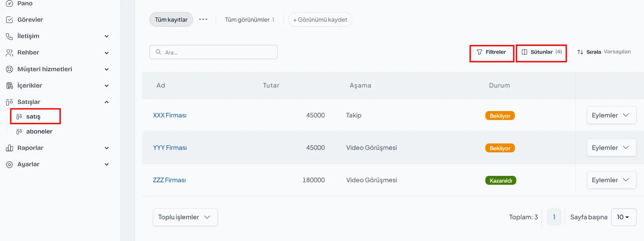Screen dimensions: 644x241
Task: Click the Satışlar kanban icon
Action: (x=10, y=102)
